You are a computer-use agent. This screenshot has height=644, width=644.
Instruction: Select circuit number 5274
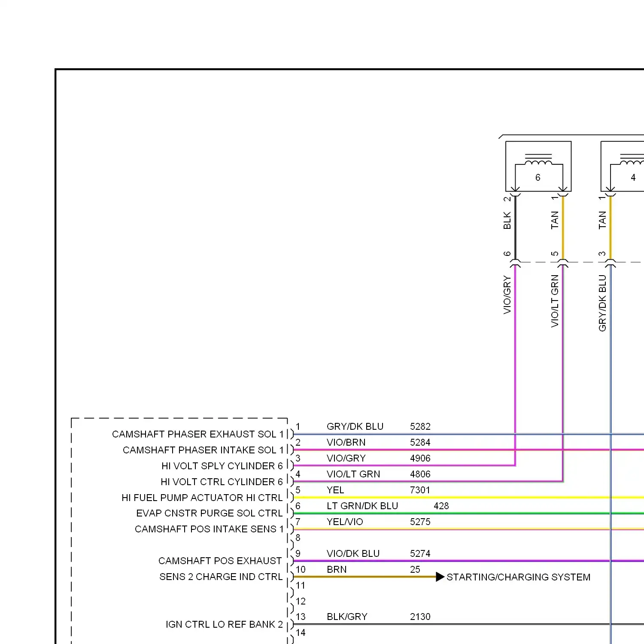(x=420, y=553)
